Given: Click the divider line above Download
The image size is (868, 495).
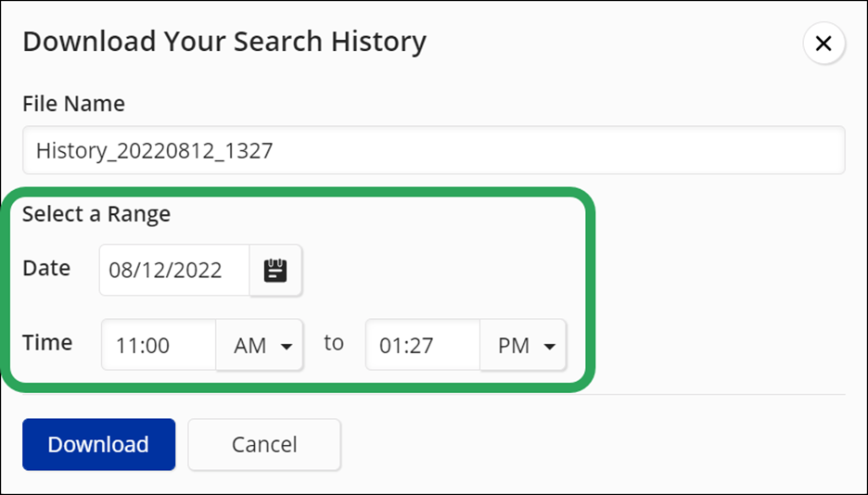Looking at the screenshot, I should point(723,395).
